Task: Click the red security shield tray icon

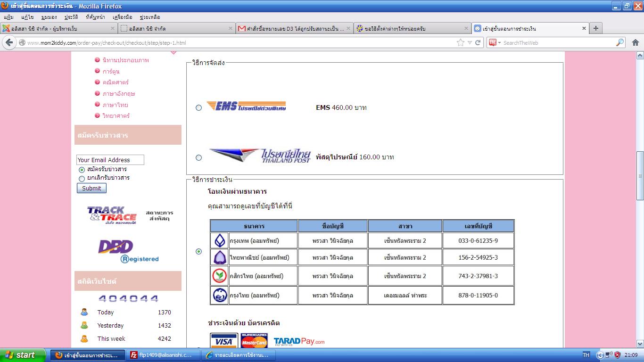Action: pos(617,355)
